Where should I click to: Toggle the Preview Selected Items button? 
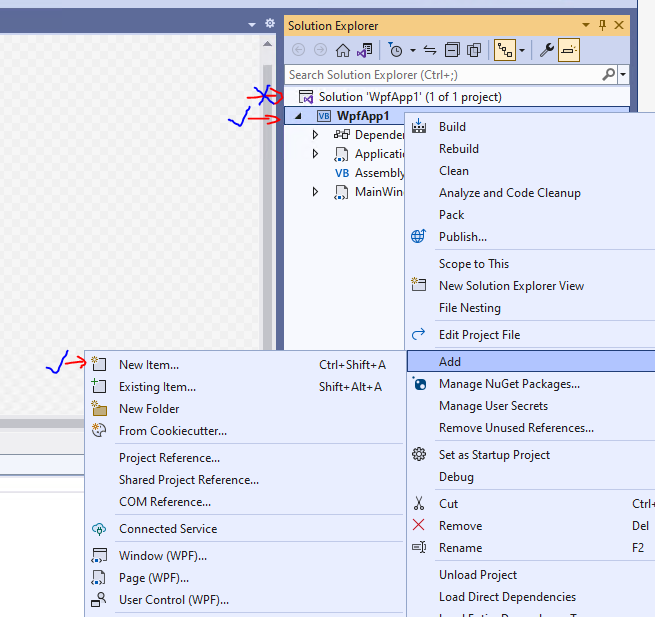pos(569,51)
